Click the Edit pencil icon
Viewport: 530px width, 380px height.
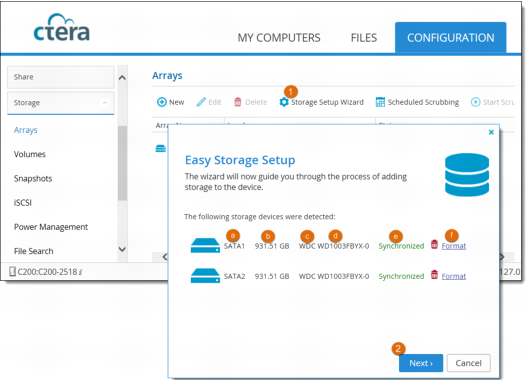[201, 102]
